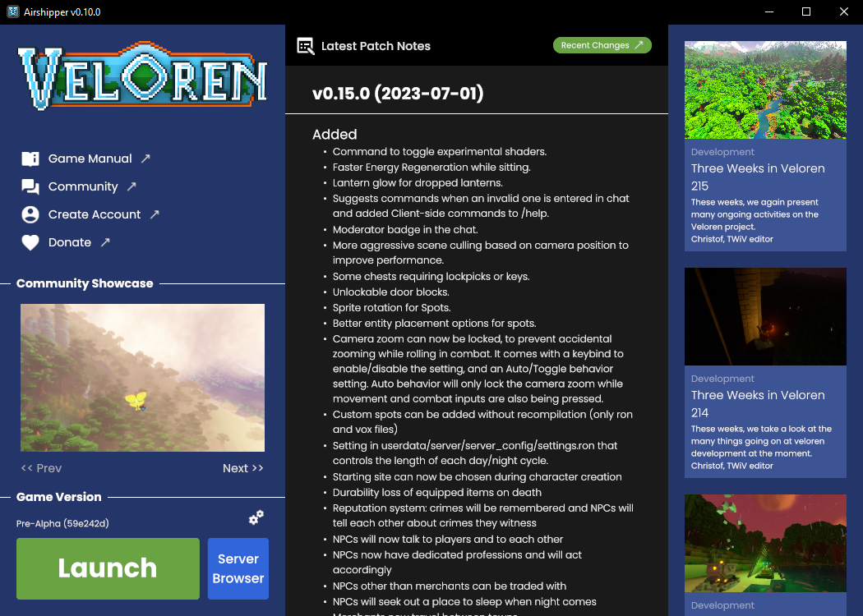Click the Three Weeks in Veloren 215 title
Image resolution: width=863 pixels, height=616 pixels.
coord(758,177)
